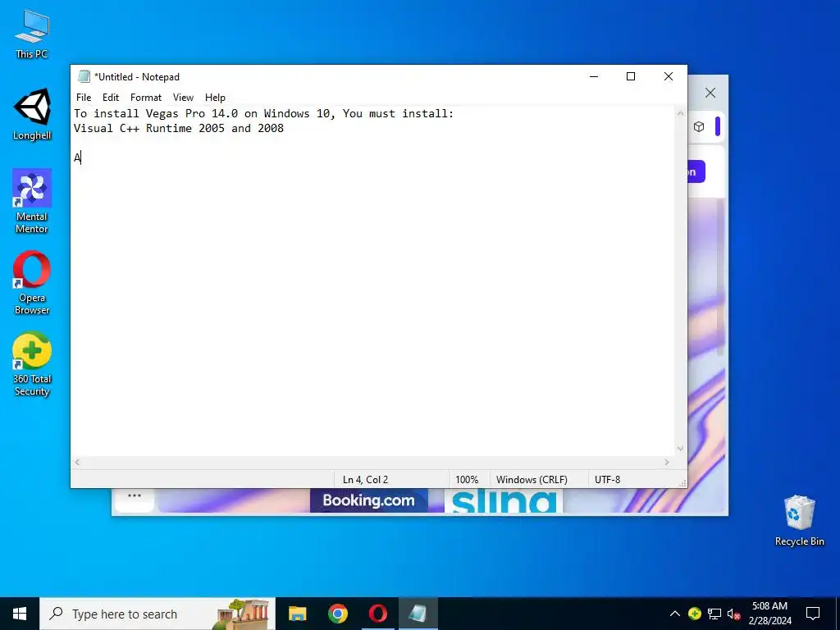Launch Google Chrome from the taskbar

[337, 614]
